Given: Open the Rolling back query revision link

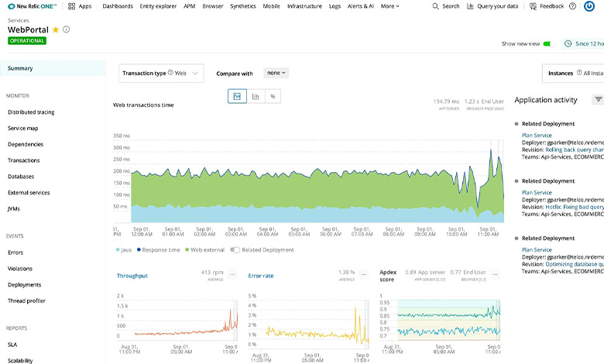Looking at the screenshot, I should click(x=575, y=149).
